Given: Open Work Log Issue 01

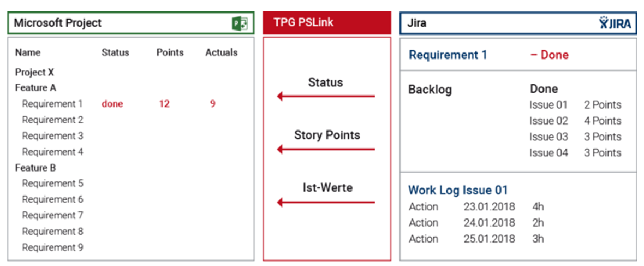Looking at the screenshot, I should (458, 190).
